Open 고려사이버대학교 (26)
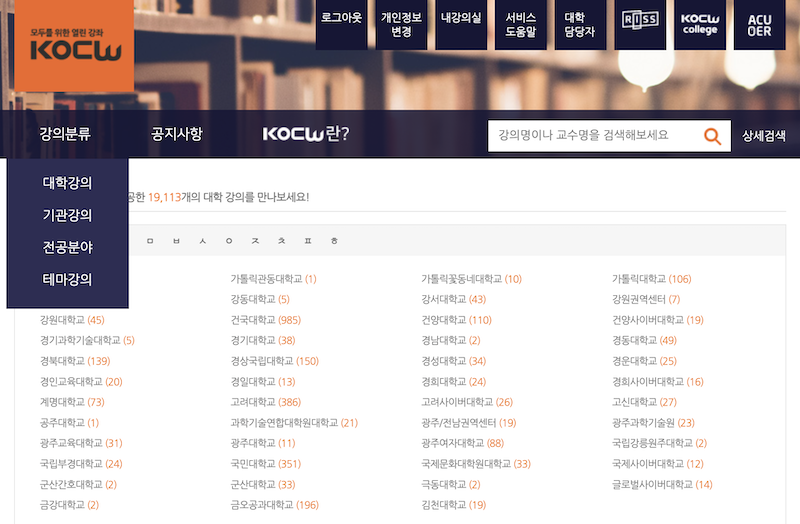The width and height of the screenshot is (800, 524). click(467, 402)
